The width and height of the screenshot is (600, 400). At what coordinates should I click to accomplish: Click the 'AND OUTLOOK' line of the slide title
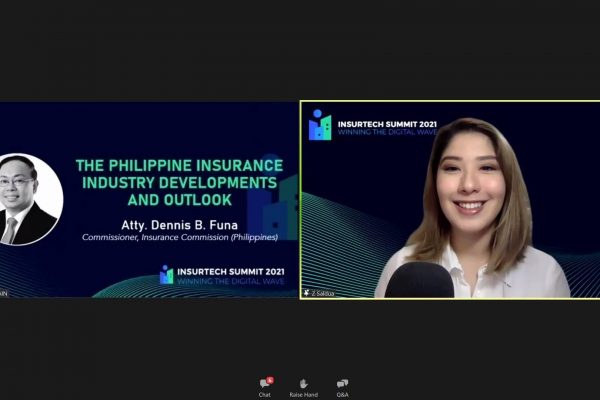click(x=179, y=200)
